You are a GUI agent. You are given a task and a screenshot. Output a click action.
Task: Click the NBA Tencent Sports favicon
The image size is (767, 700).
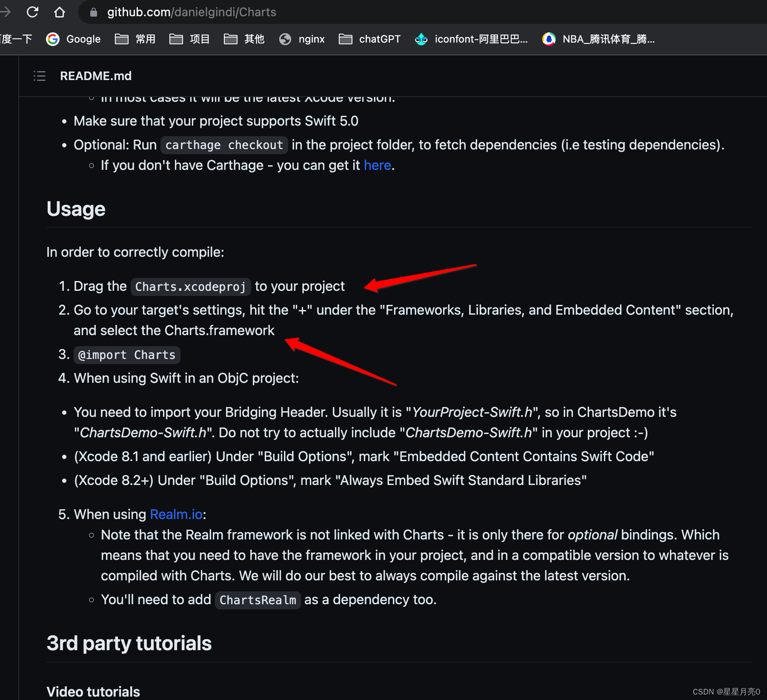pos(549,39)
